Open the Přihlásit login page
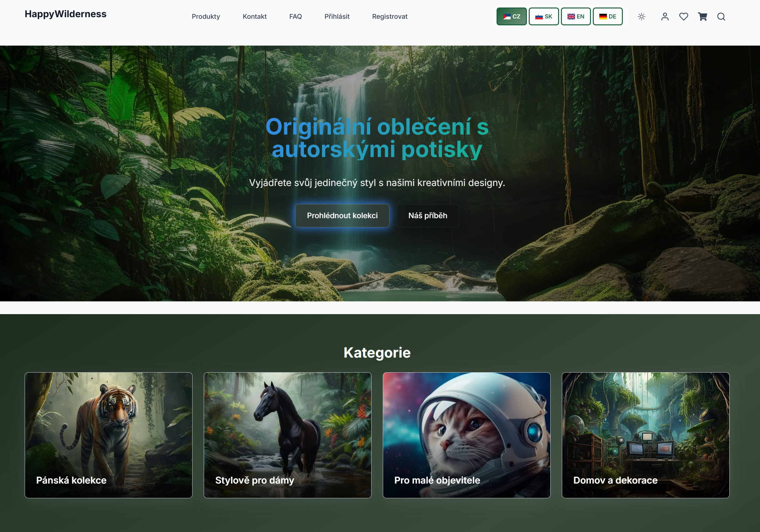Viewport: 760px width, 532px height. click(337, 16)
